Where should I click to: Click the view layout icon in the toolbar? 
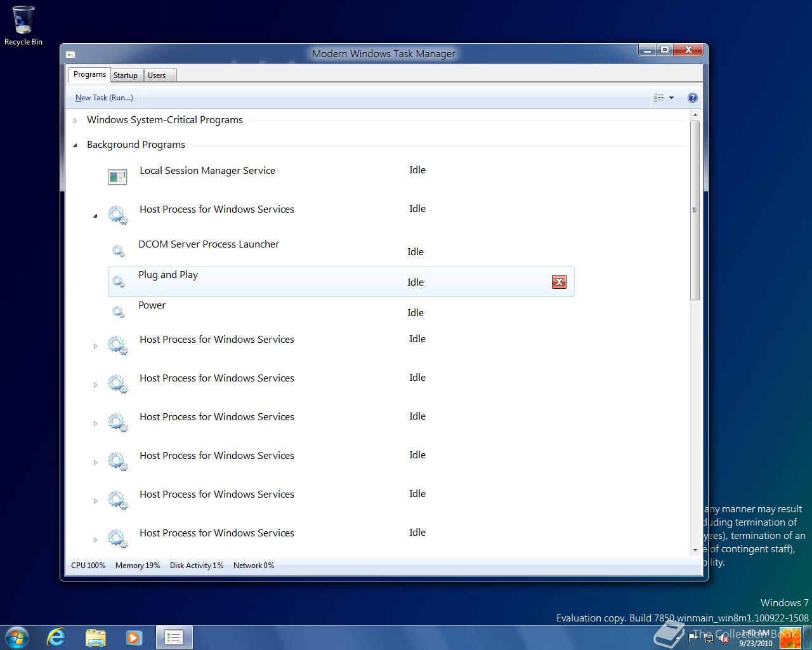tap(659, 98)
